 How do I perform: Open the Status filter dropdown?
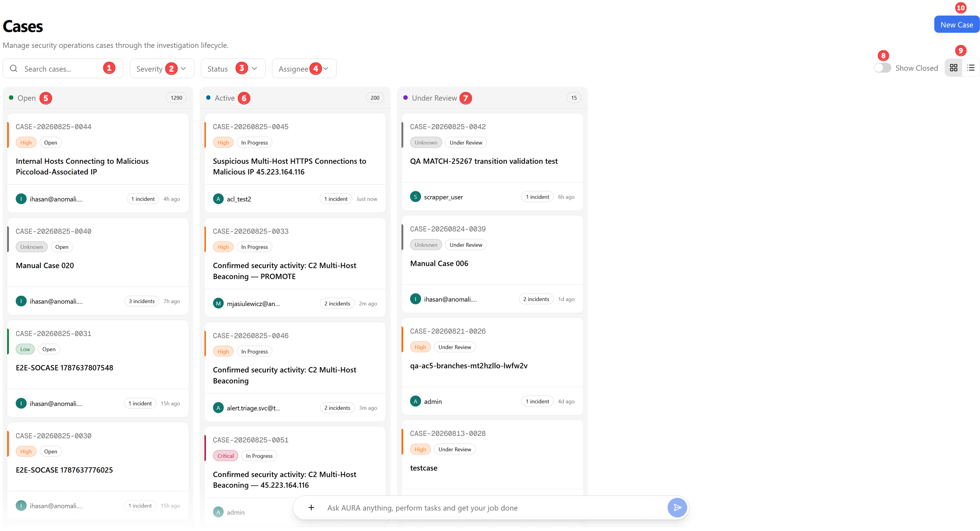pos(233,68)
